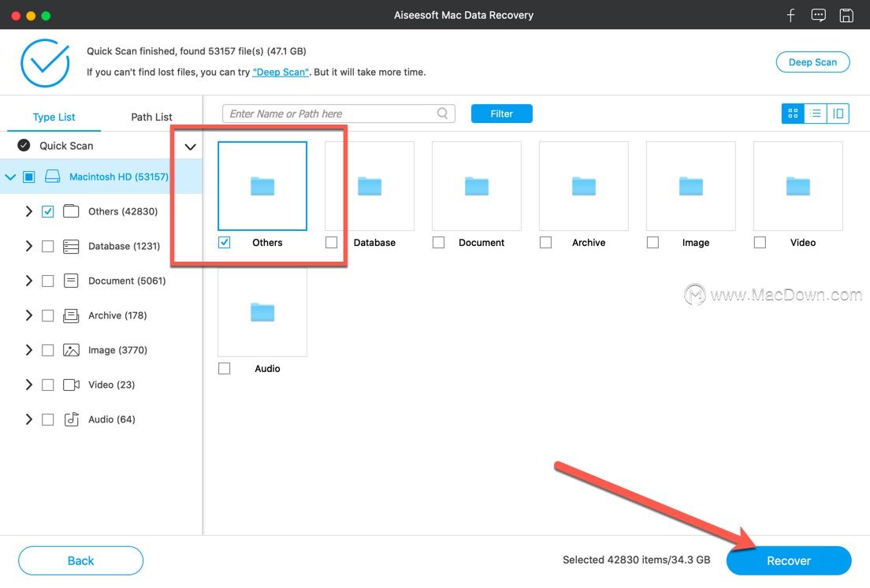Check the Document checkbox in sidebar
Image resolution: width=870 pixels, height=588 pixels.
48,281
